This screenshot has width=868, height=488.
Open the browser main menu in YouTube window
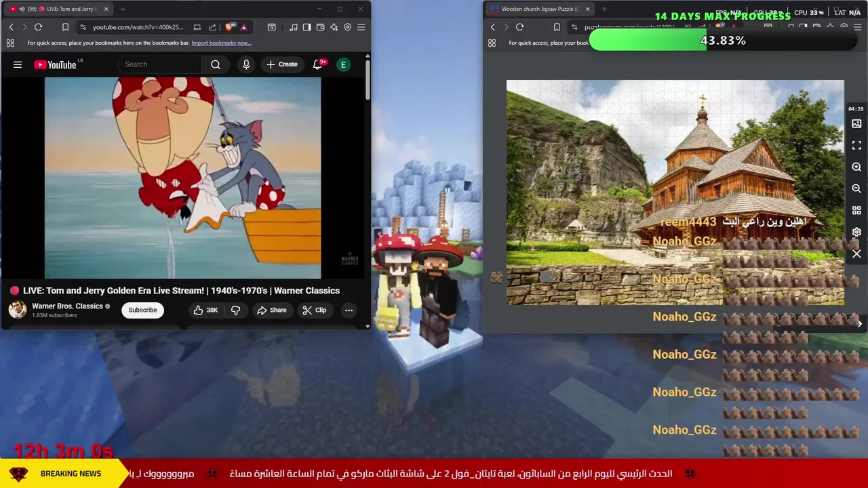click(361, 27)
